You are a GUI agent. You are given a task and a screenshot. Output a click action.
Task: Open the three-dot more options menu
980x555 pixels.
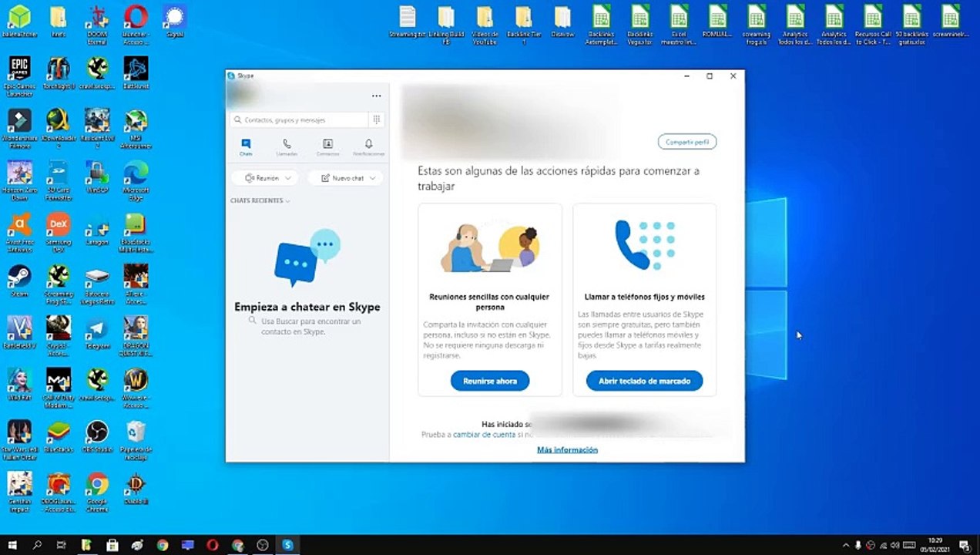pos(376,96)
